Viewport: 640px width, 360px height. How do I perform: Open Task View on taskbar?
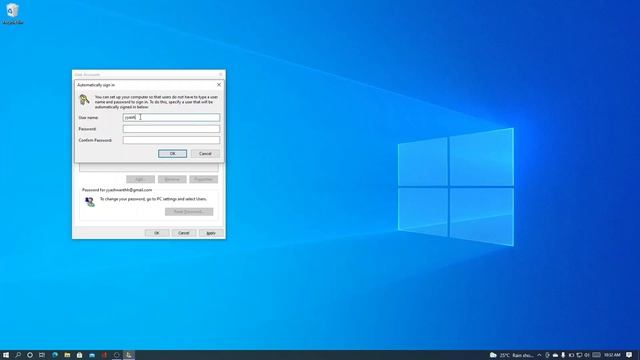(x=42, y=355)
